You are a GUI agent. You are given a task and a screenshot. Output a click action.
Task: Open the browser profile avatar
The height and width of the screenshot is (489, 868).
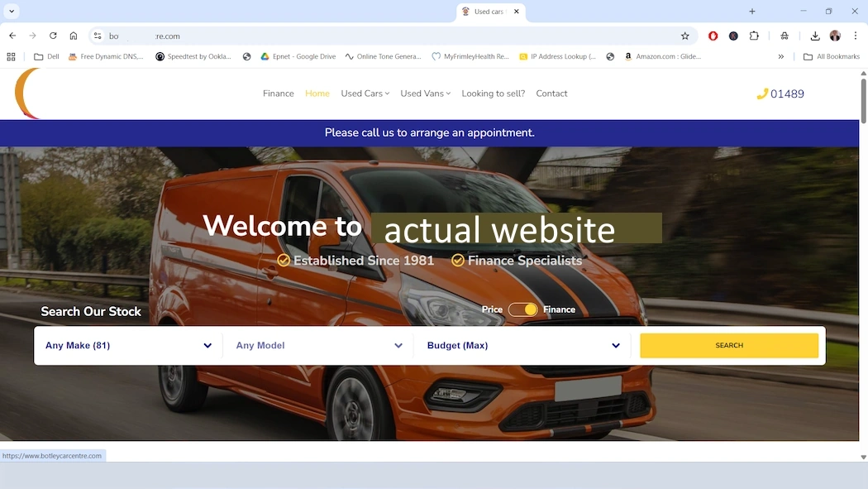pyautogui.click(x=834, y=36)
